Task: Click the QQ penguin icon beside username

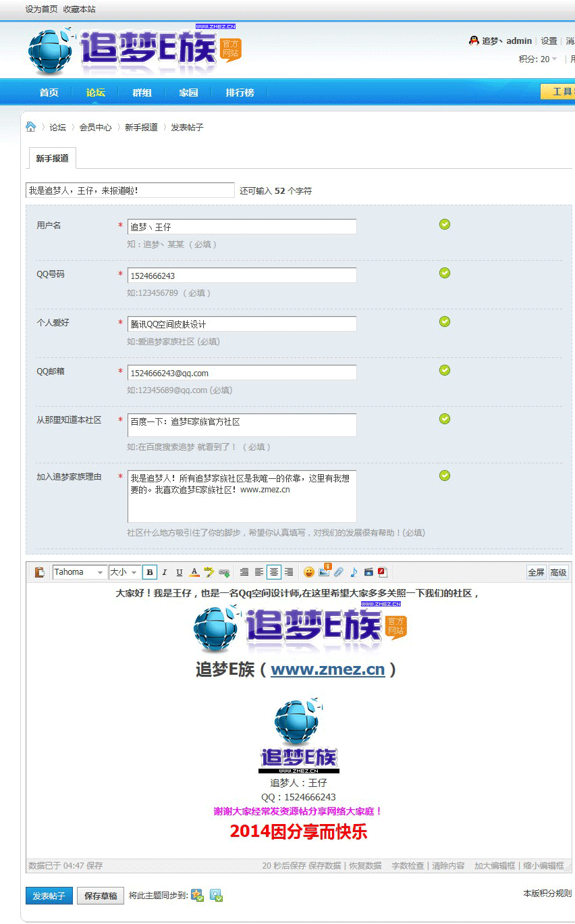Action: point(474,41)
